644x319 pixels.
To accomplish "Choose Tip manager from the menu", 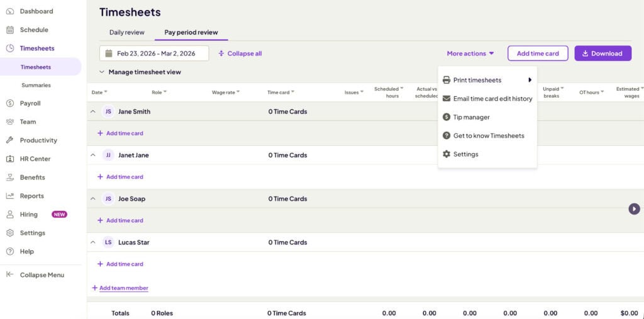I will pos(487,117).
